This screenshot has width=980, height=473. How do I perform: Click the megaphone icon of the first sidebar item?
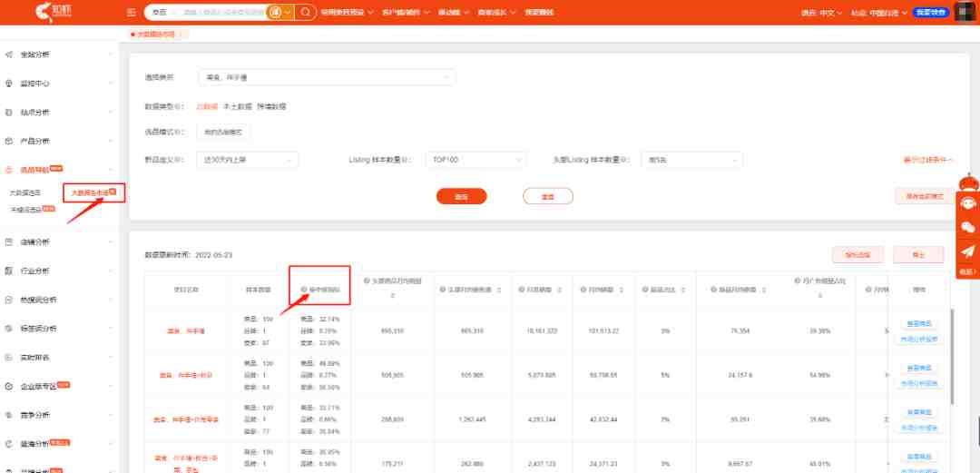[x=9, y=54]
